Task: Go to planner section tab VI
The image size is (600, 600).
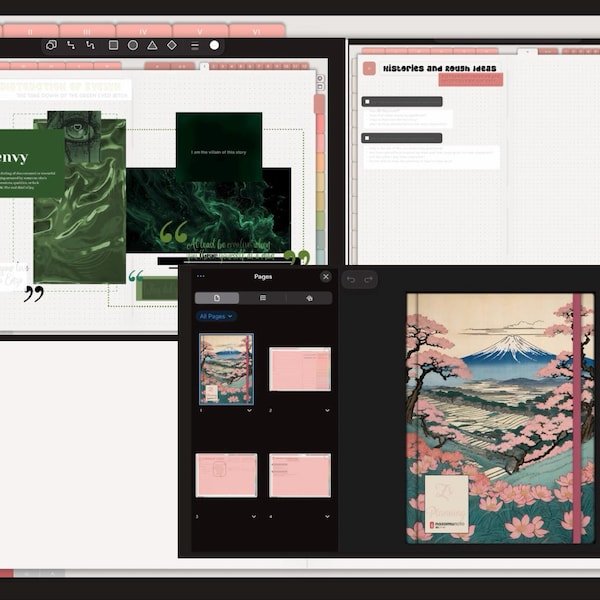Action: 257,31
